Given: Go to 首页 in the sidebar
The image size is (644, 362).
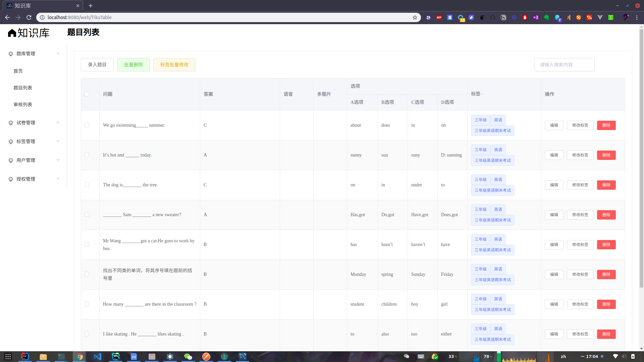Looking at the screenshot, I should pos(18,71).
